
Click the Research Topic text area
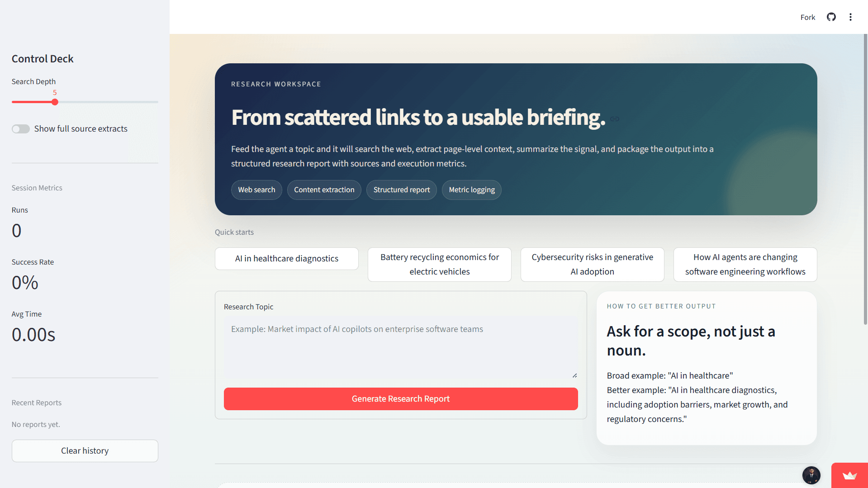(400, 346)
